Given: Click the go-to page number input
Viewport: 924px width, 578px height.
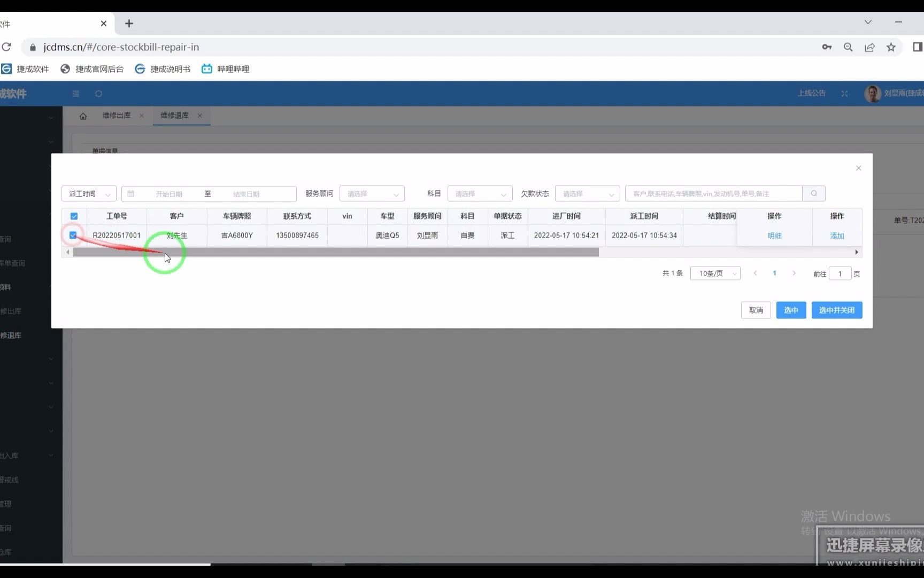Looking at the screenshot, I should 840,273.
